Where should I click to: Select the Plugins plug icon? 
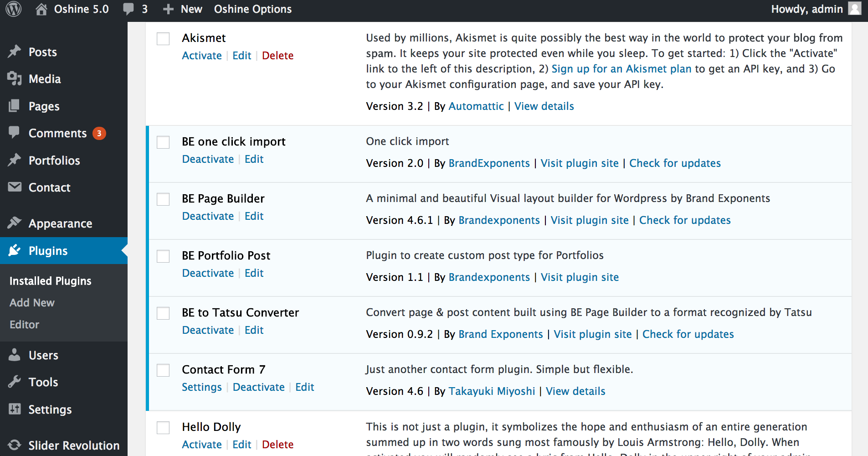click(15, 250)
